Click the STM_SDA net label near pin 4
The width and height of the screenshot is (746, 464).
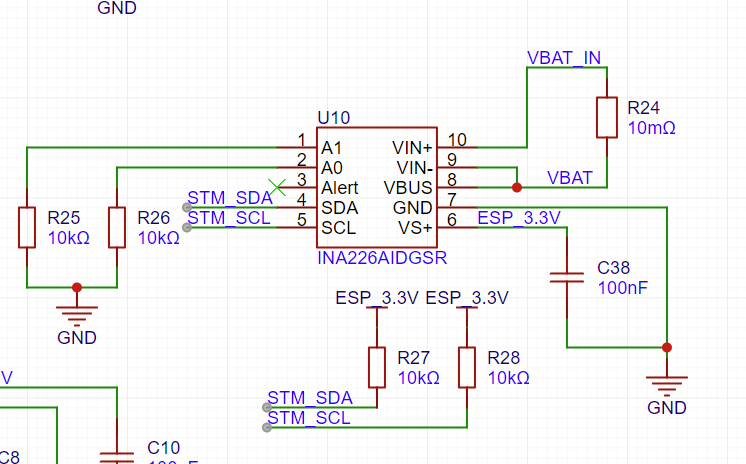tap(230, 198)
